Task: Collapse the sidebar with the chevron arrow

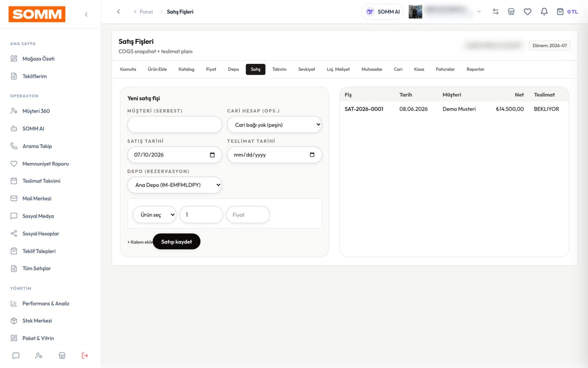Action: pos(86,14)
